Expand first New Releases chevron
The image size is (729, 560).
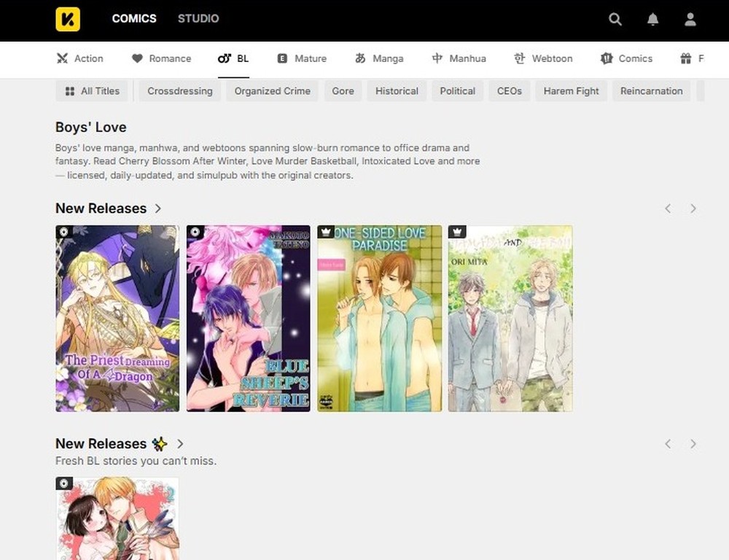[158, 209]
